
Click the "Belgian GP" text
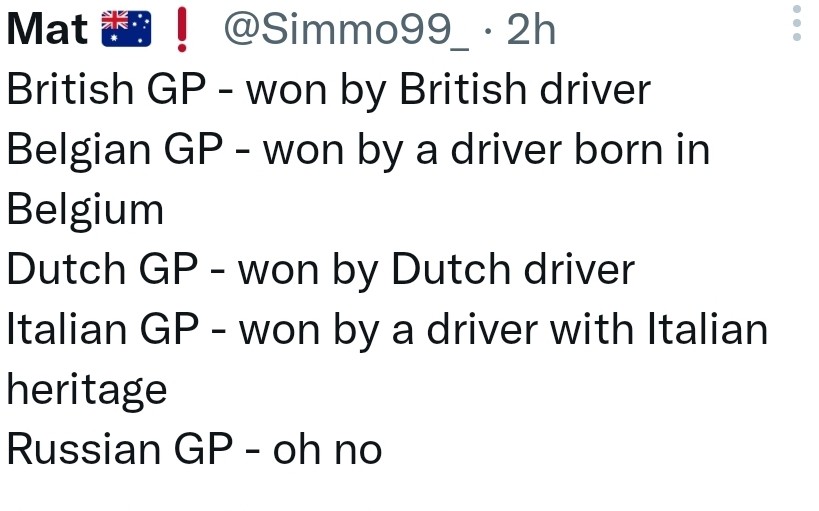click(x=114, y=150)
